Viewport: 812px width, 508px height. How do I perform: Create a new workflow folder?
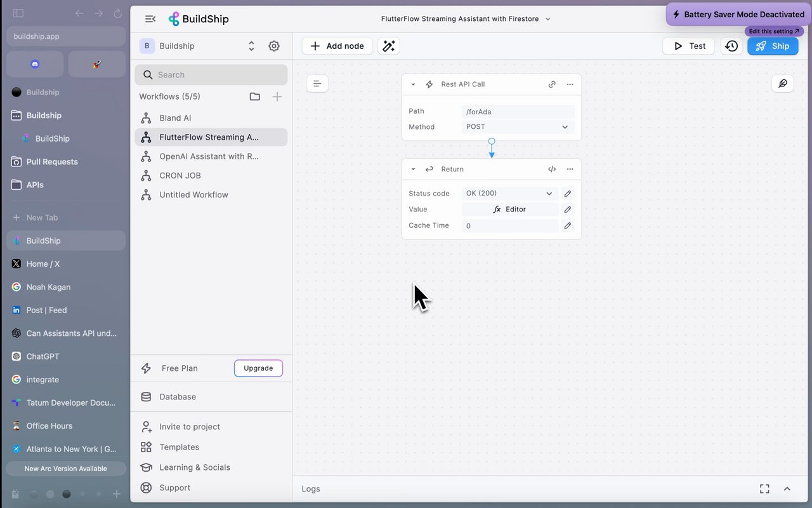point(255,97)
